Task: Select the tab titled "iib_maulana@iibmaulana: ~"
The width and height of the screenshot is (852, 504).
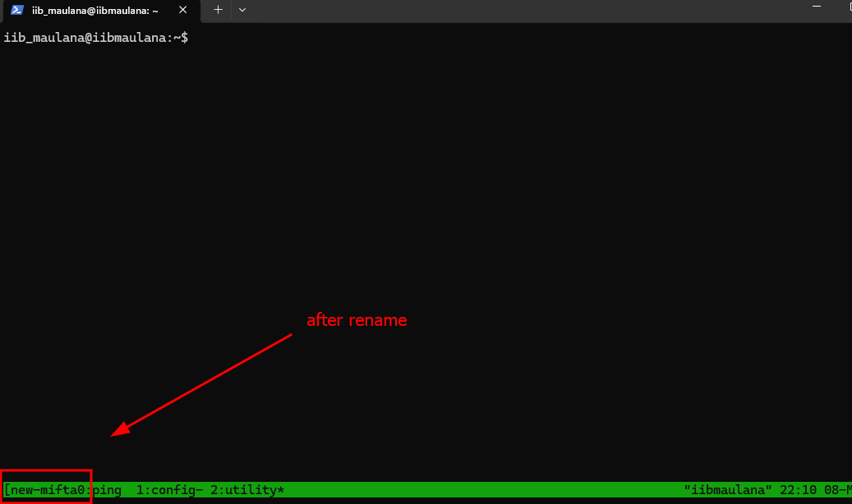Action: (94, 11)
